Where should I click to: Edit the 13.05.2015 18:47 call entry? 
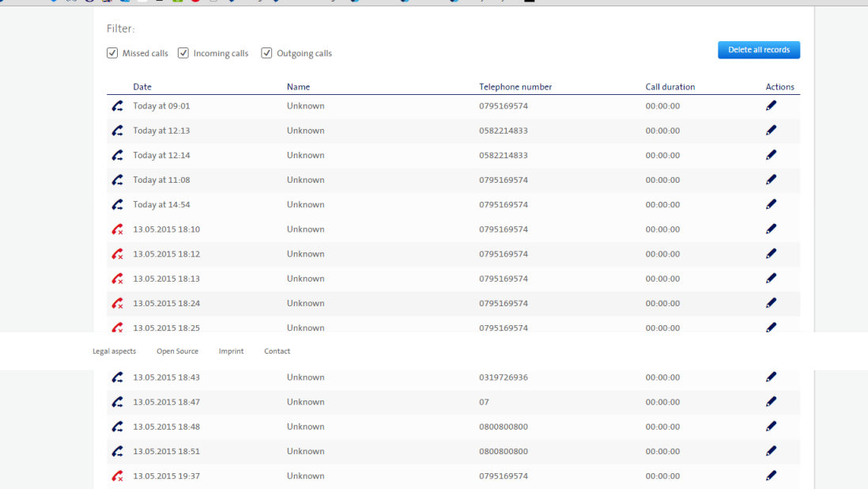771,402
